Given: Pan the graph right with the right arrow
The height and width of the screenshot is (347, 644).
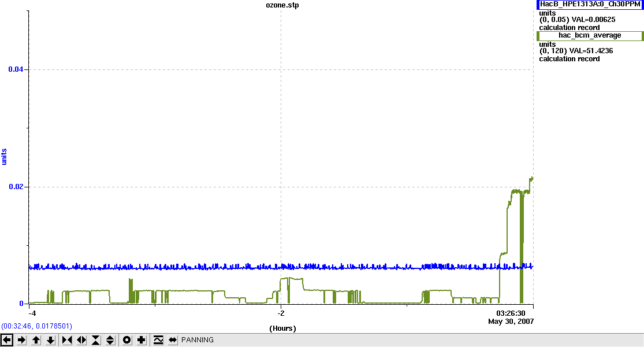Looking at the screenshot, I should click(22, 340).
